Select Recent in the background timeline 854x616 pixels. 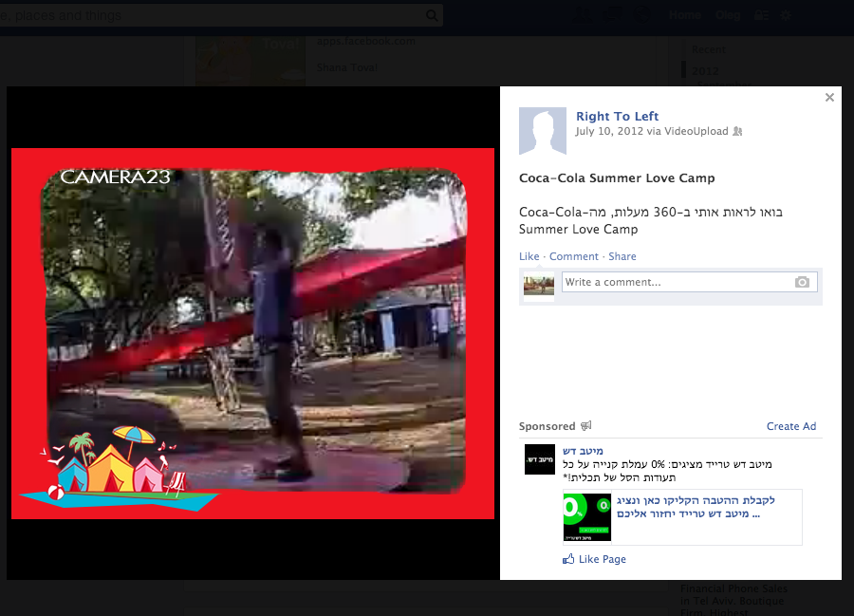click(709, 49)
